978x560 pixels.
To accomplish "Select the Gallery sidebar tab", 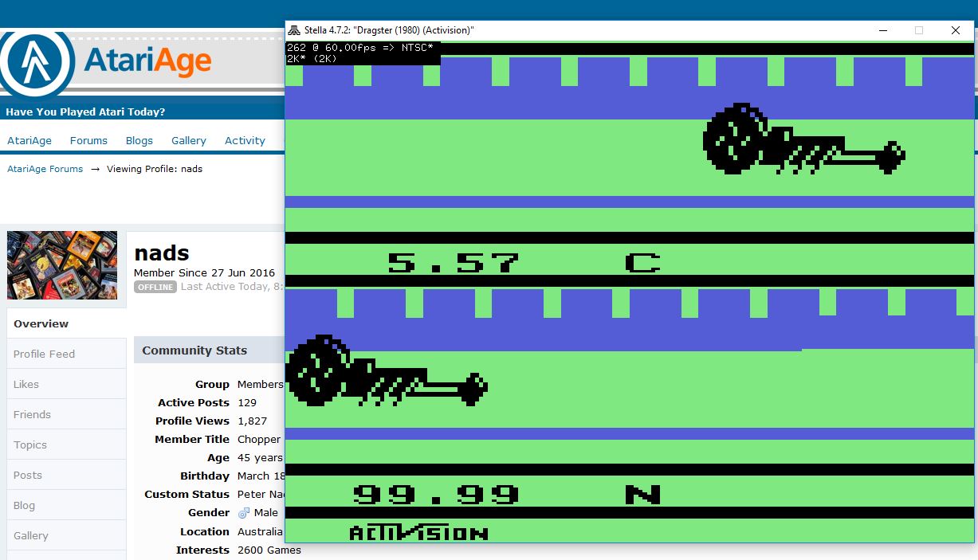I will pyautogui.click(x=67, y=535).
